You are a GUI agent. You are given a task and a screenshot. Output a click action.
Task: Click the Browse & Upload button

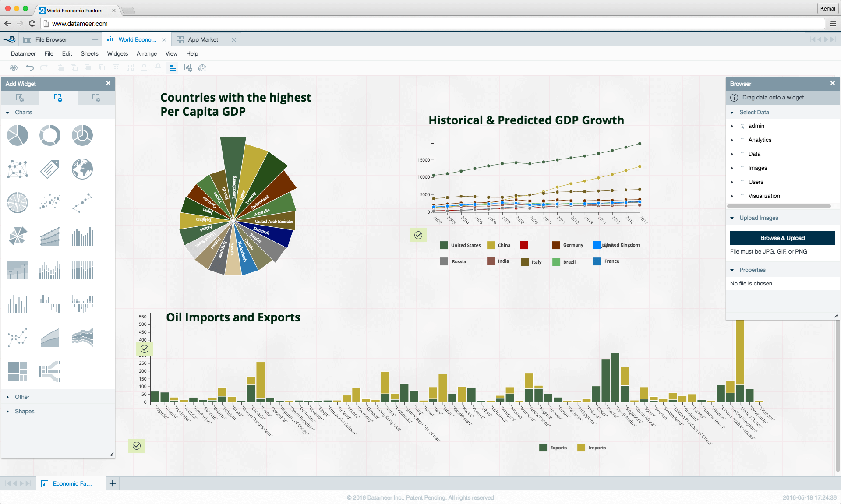(782, 238)
